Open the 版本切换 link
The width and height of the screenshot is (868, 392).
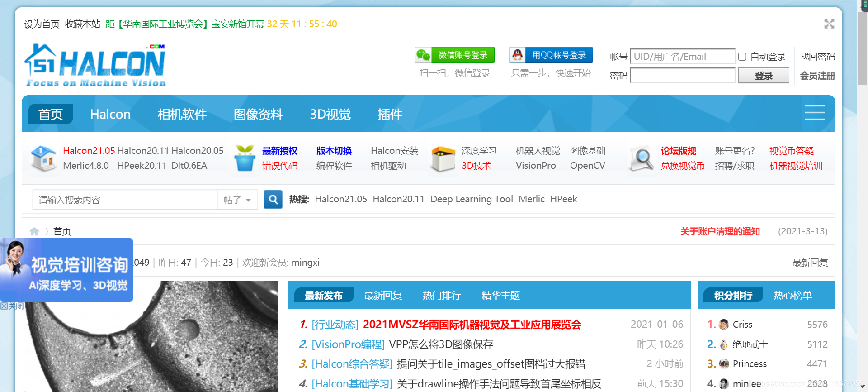(x=334, y=151)
